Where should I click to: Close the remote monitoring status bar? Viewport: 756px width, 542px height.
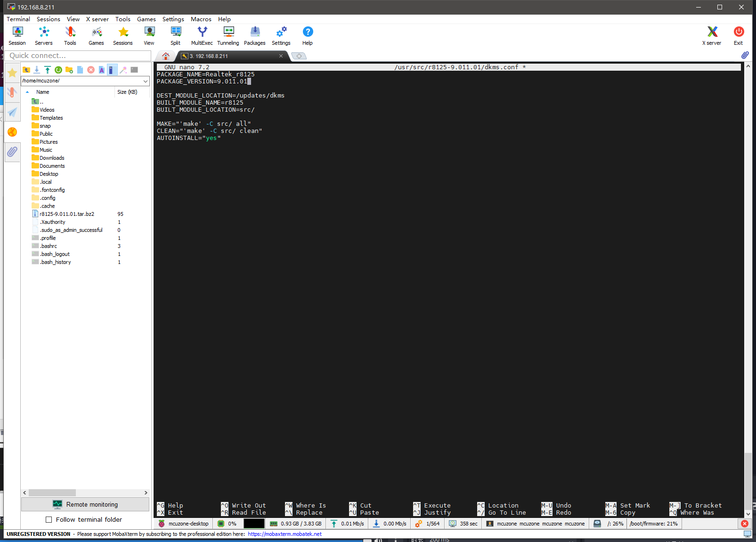click(745, 524)
